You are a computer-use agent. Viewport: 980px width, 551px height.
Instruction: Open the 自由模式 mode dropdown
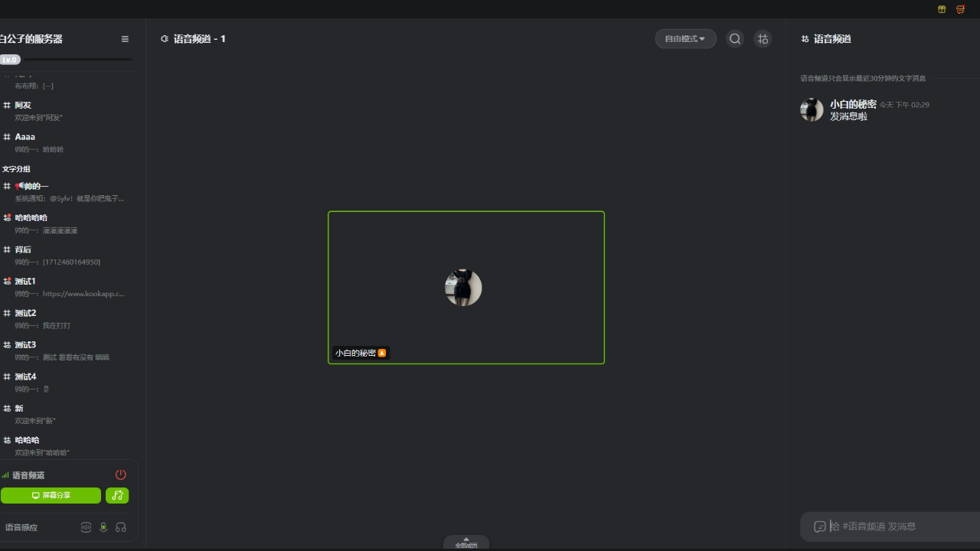[685, 39]
